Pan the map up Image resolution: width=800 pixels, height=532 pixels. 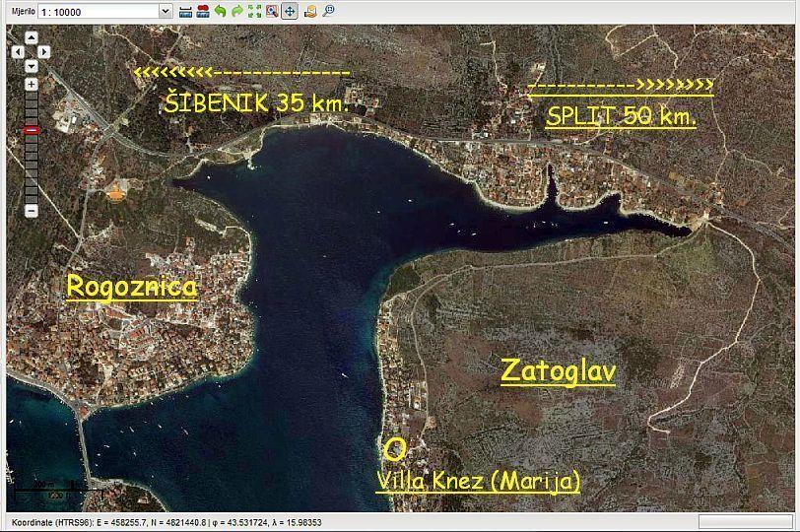(32, 37)
